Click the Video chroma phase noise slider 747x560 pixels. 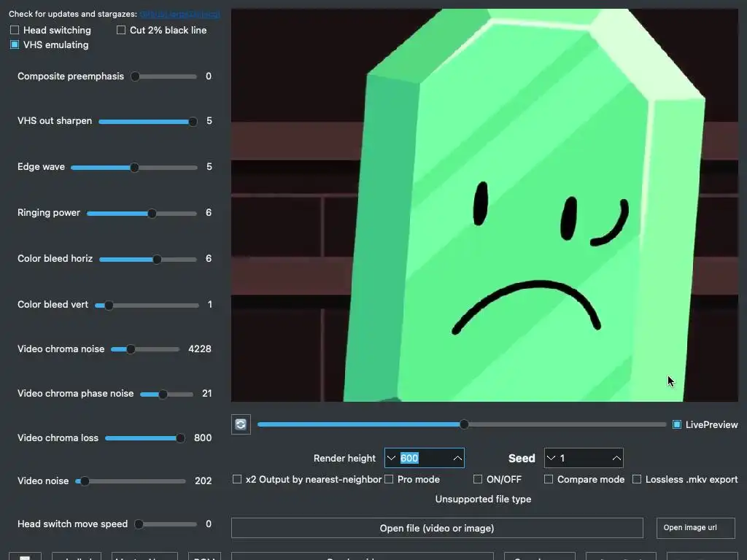point(167,394)
